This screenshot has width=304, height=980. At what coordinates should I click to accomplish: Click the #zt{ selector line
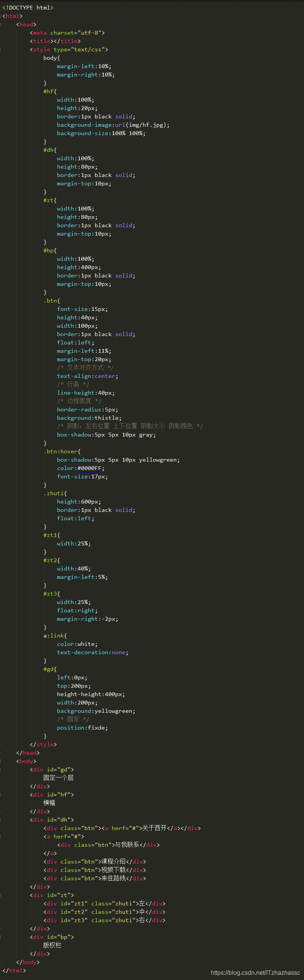click(50, 200)
